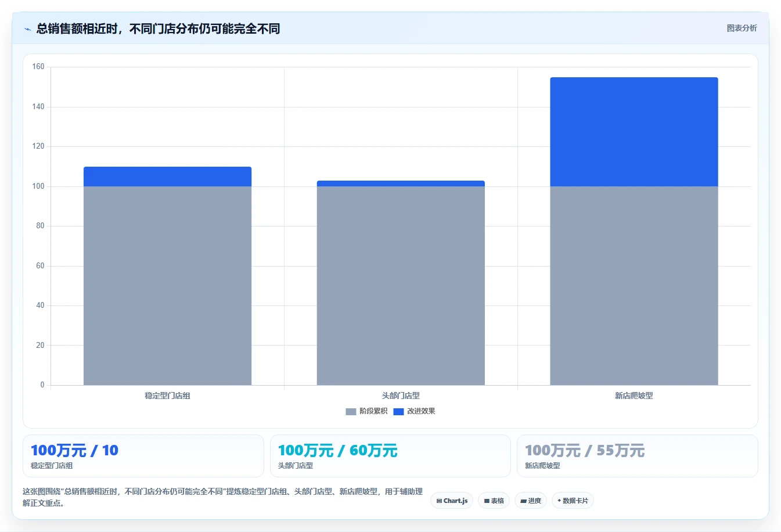781x532 pixels.
Task: Open the 100万元 / 60万元 data card
Action: [x=390, y=456]
